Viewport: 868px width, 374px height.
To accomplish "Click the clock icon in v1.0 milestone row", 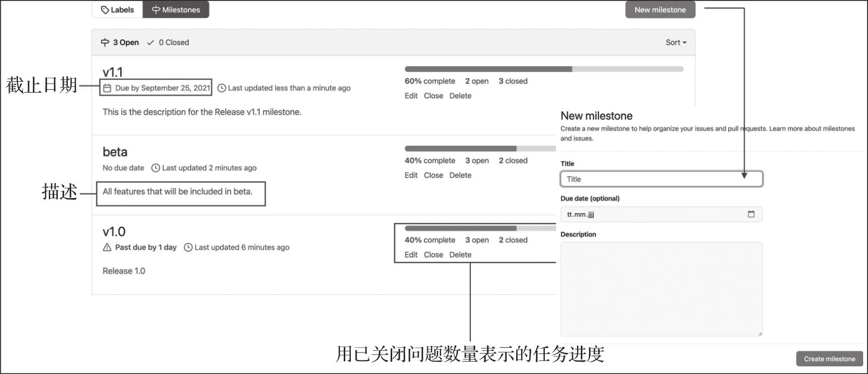I will point(188,248).
